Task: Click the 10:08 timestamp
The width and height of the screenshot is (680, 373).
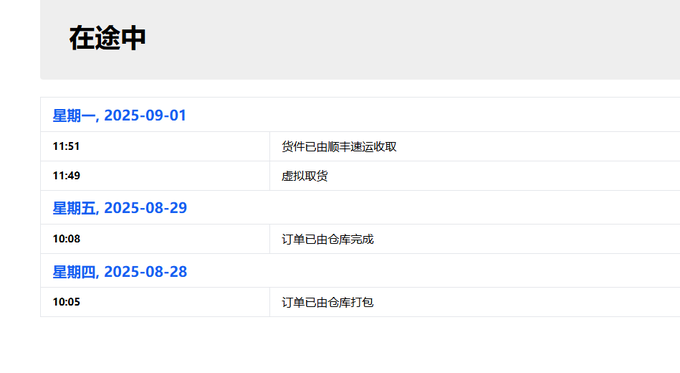Action: click(66, 239)
